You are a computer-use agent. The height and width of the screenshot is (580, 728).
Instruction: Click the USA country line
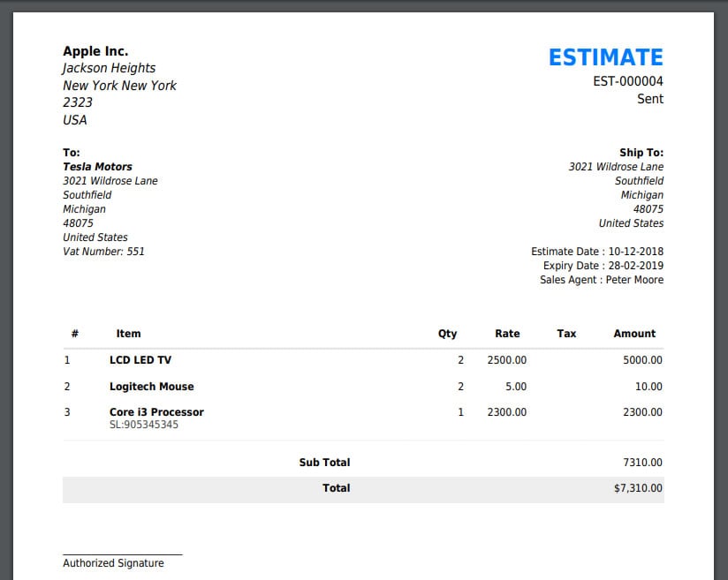click(x=75, y=120)
